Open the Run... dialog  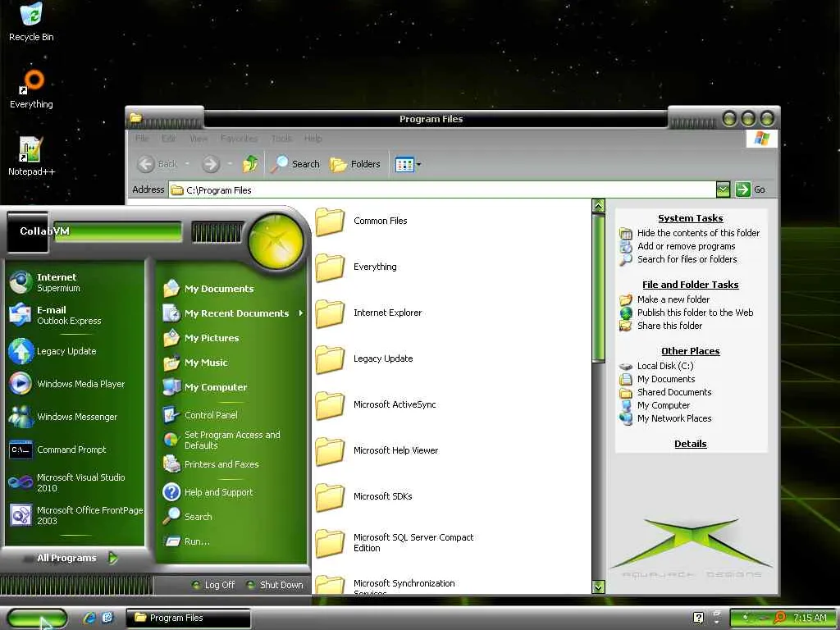tap(232, 541)
